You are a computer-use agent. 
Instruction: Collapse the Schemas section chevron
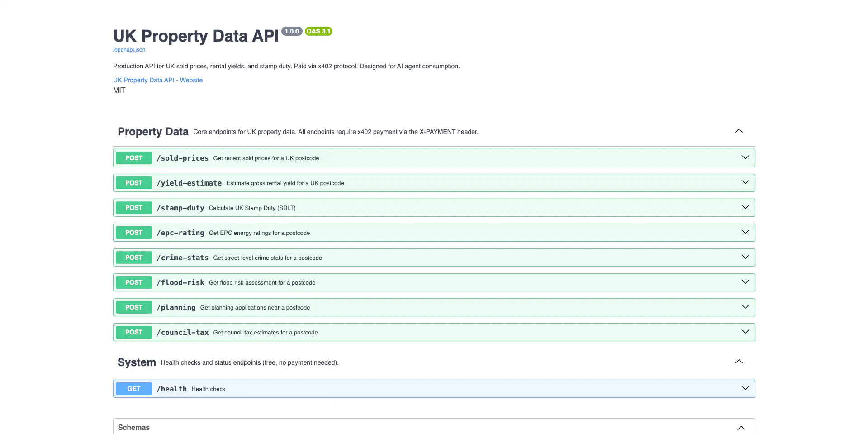(x=741, y=428)
